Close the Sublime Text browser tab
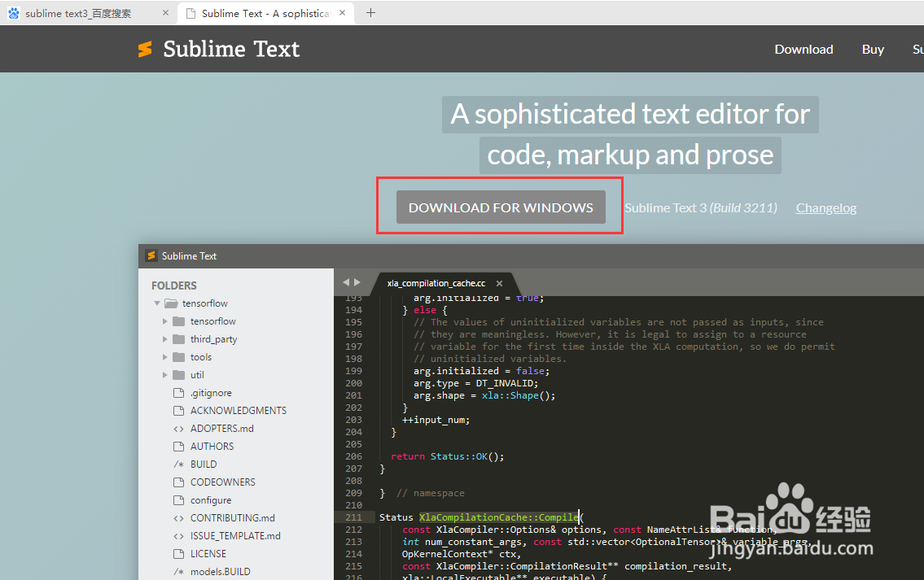 point(343,12)
